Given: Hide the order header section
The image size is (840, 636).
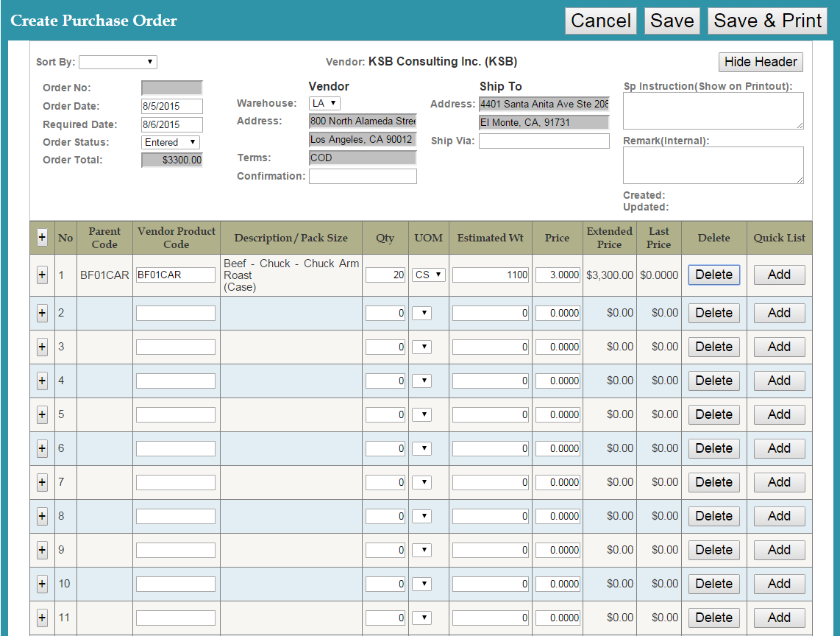Looking at the screenshot, I should pos(761,62).
